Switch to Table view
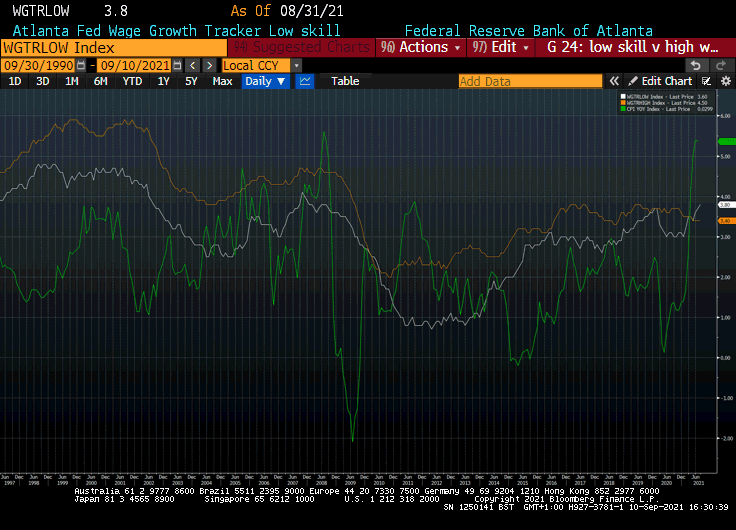 pyautogui.click(x=345, y=81)
